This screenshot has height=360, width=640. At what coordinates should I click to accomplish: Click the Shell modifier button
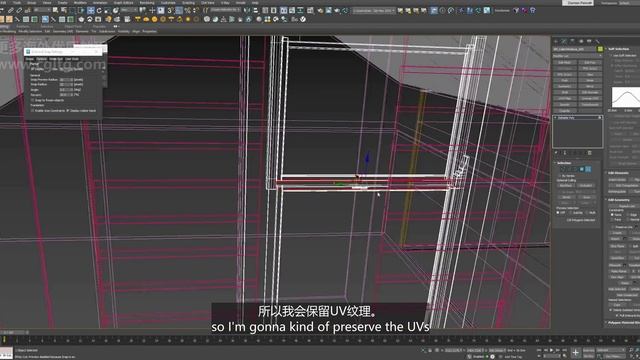[565, 92]
